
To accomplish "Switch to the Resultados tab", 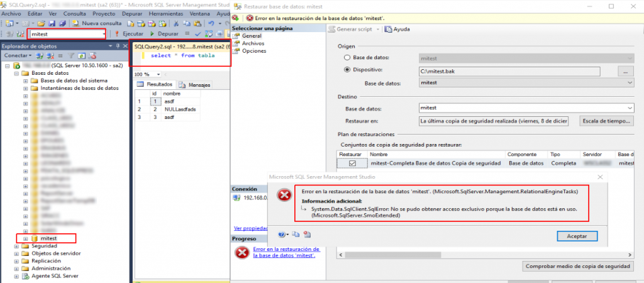I will tap(155, 84).
